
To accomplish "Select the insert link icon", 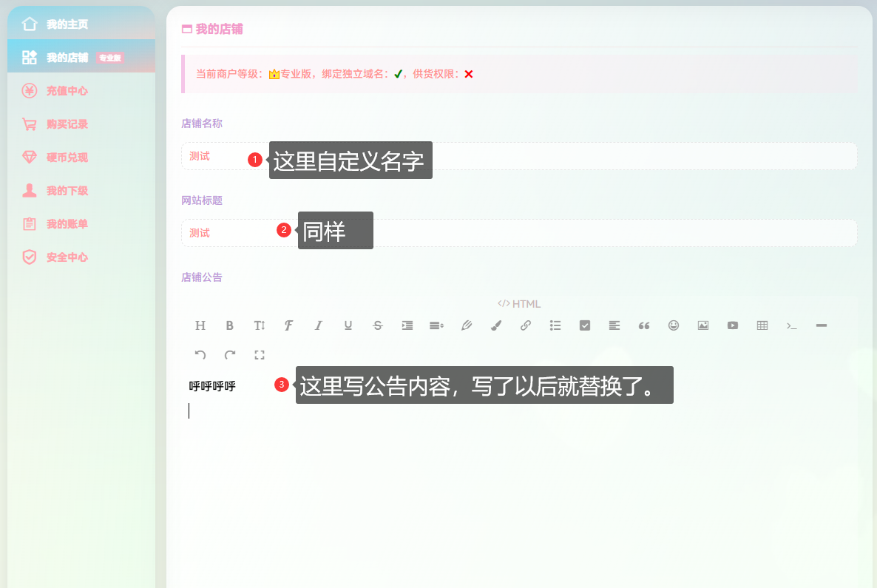I will [526, 325].
